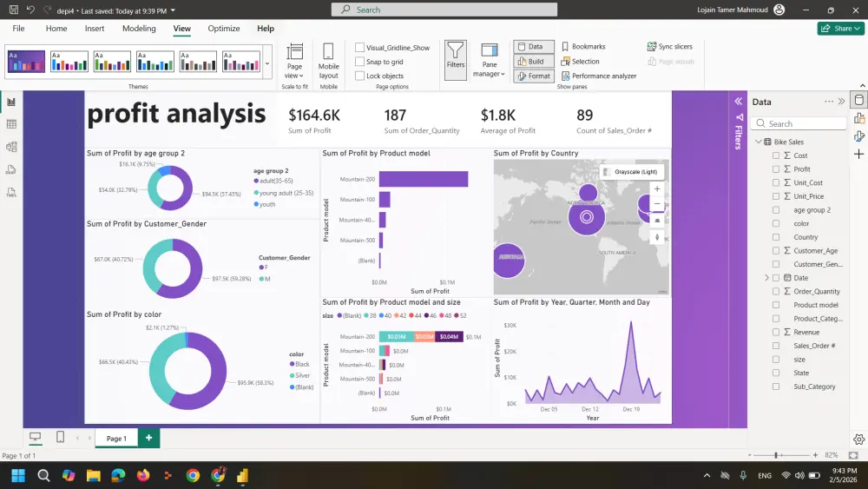Viewport: 868px width, 489px height.
Task: Open Share button dropdown
Action: click(841, 29)
